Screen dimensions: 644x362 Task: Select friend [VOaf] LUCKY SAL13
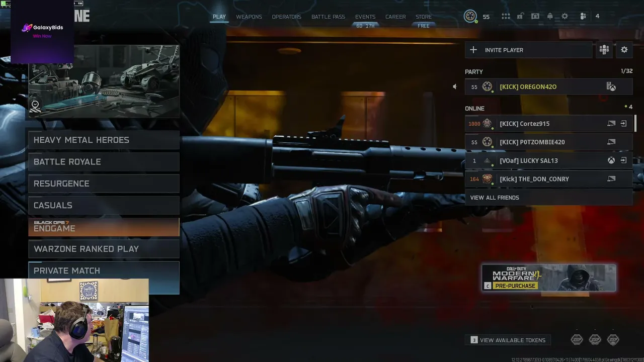click(548, 160)
